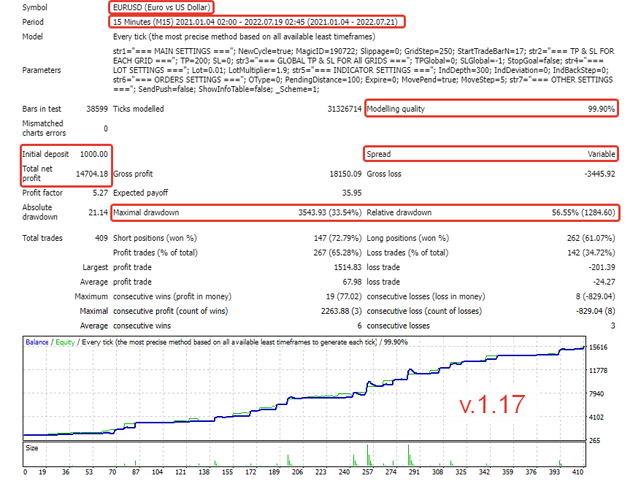Click the 265 axis label on chart
This screenshot has height=480, width=640.
pyautogui.click(x=595, y=441)
